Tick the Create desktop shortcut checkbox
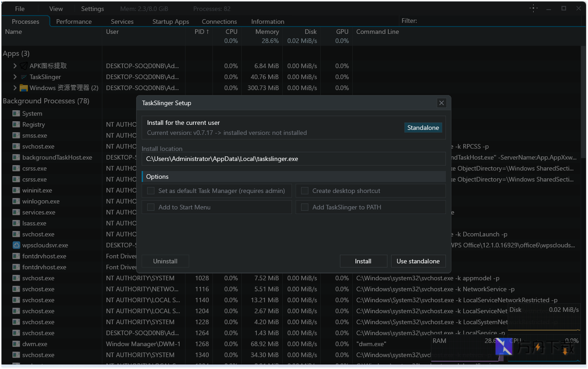The image size is (588, 369). tap(305, 191)
